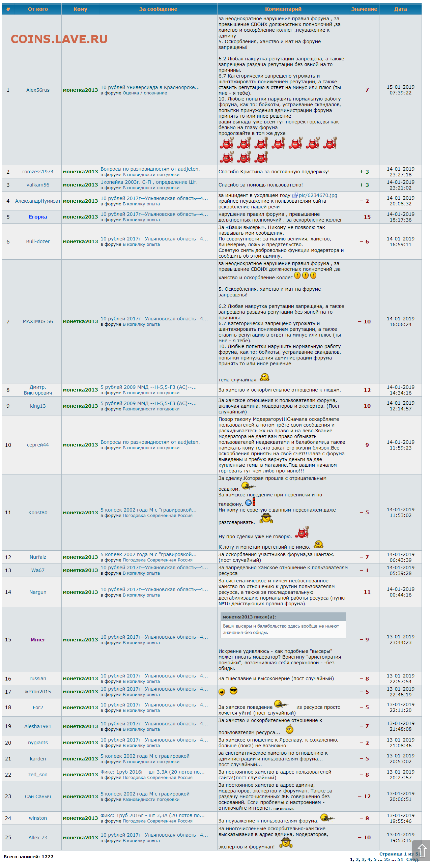
Task: Click the 'От кого' column header
Action: pyautogui.click(x=38, y=9)
